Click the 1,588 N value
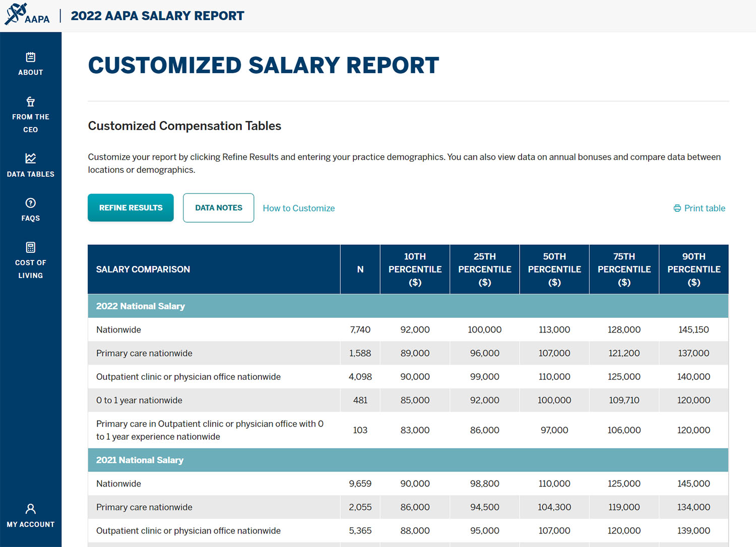Viewport: 756px width, 547px height. (x=360, y=354)
